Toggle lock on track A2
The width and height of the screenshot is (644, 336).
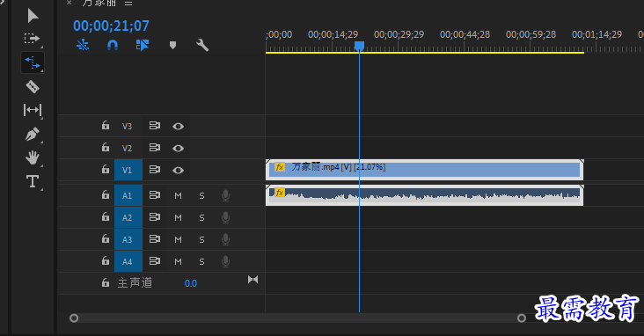click(106, 216)
